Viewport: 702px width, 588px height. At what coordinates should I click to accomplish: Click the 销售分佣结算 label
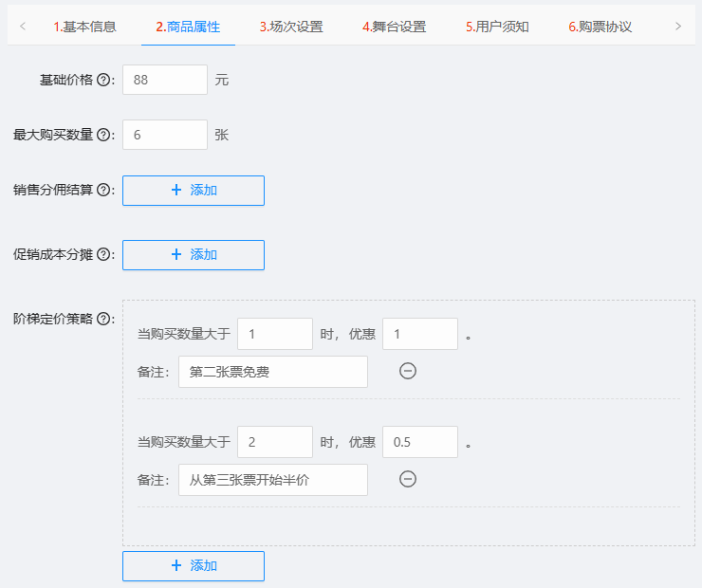tap(53, 191)
